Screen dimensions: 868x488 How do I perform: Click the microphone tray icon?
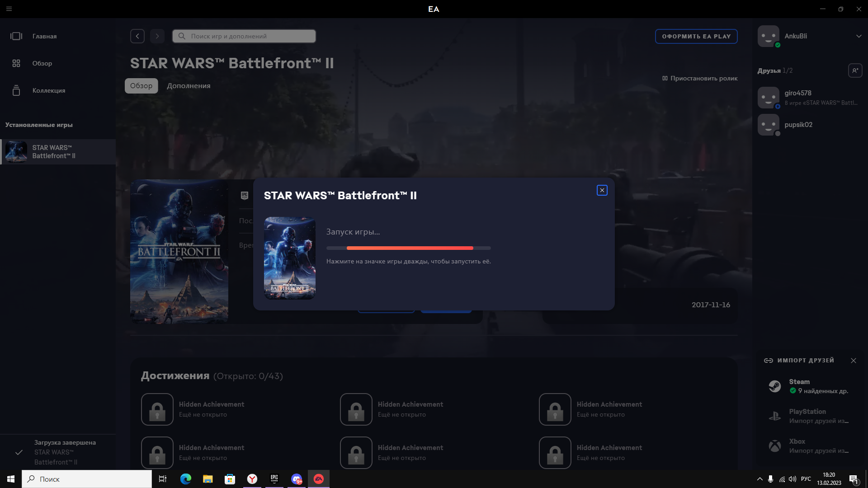[x=770, y=479]
